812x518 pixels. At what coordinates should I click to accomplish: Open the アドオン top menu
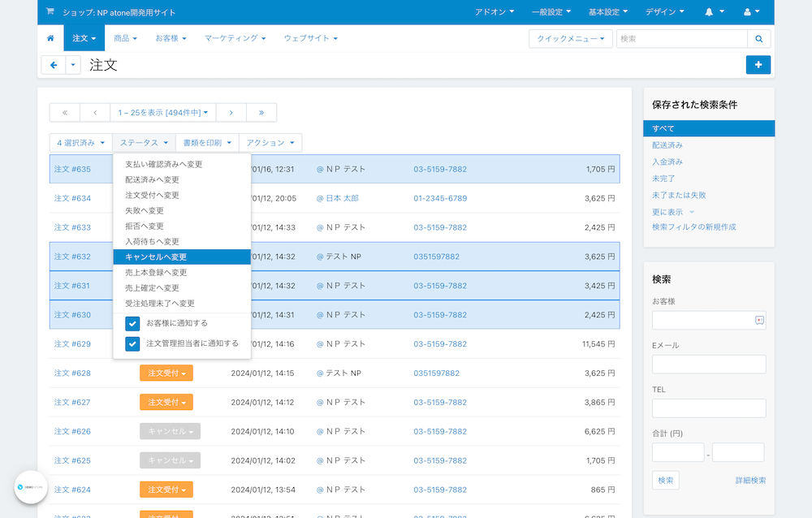click(495, 12)
